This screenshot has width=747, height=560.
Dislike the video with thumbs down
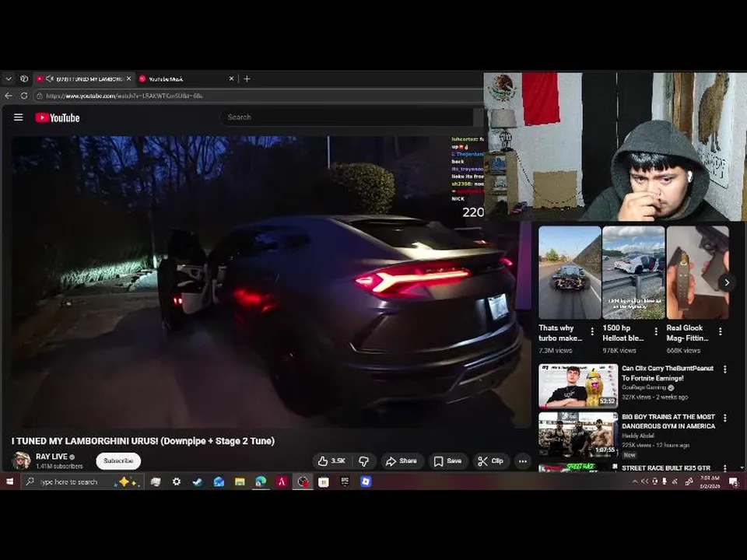(364, 461)
